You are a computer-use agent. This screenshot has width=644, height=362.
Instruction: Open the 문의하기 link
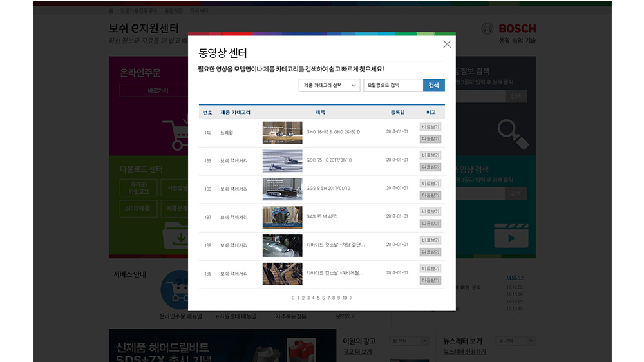[346, 316]
